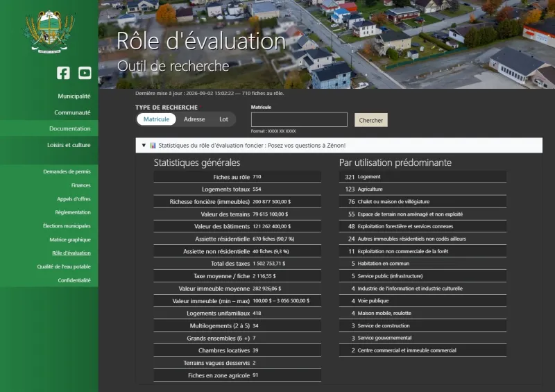
Task: Open the Qualité de l'eau potable link
Action: point(64,266)
